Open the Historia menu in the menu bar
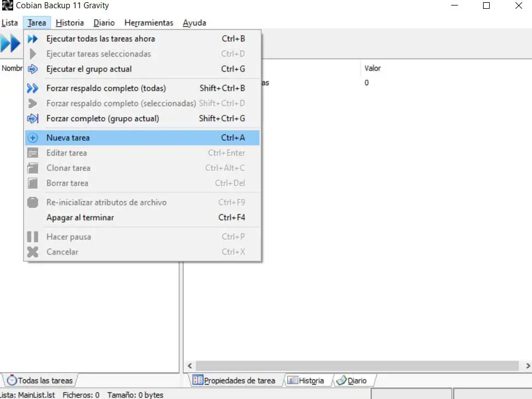532x399 pixels. [x=70, y=23]
